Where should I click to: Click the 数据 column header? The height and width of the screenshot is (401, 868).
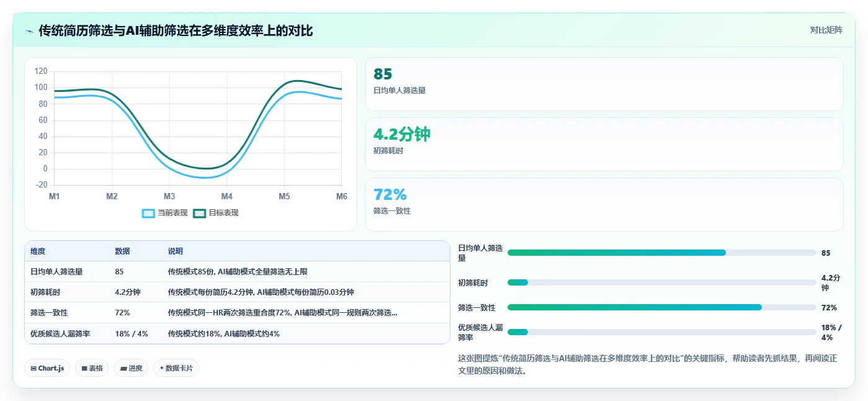[x=122, y=251]
